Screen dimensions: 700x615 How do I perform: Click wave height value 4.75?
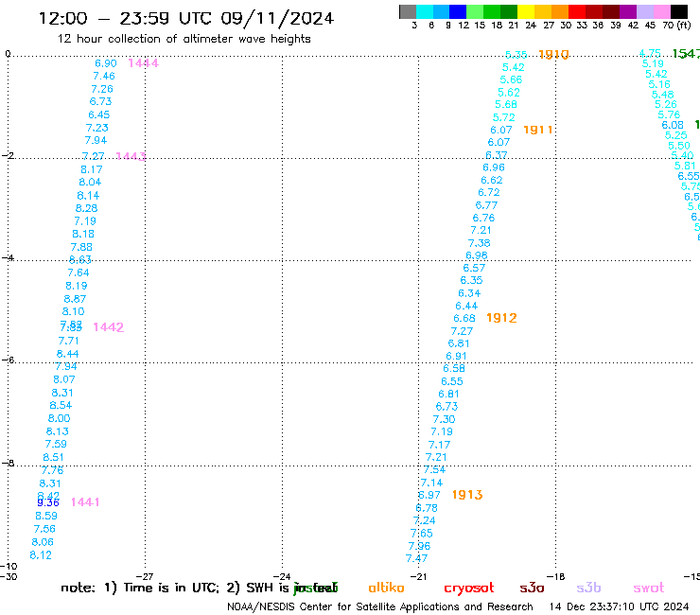tap(650, 53)
